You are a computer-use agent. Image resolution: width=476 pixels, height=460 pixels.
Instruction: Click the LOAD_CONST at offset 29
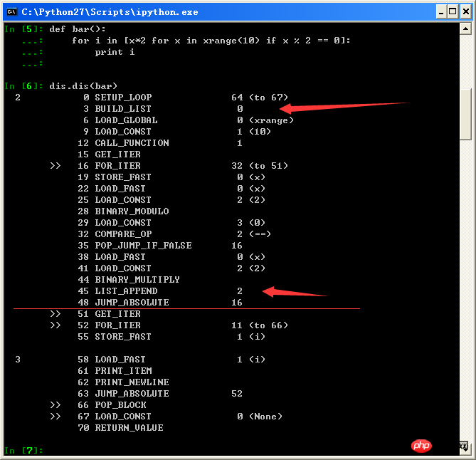coord(123,223)
